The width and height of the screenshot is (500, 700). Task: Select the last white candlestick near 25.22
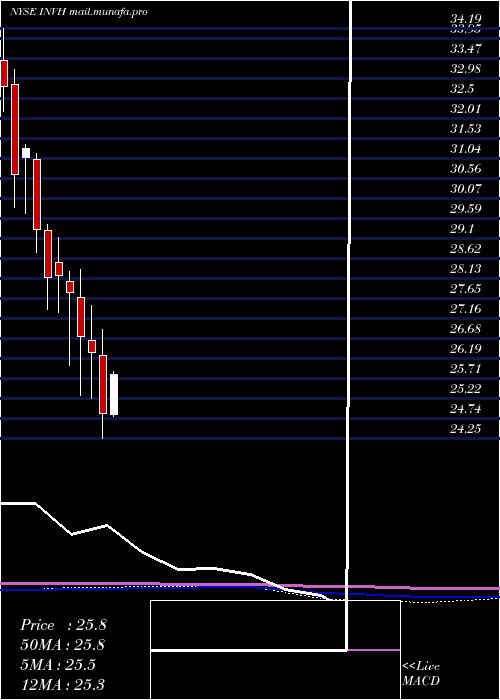pos(114,395)
